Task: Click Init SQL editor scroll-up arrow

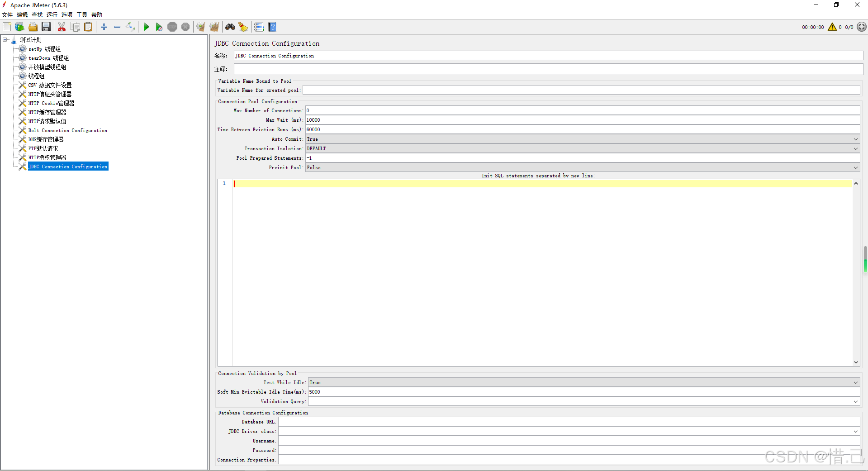Action: tap(856, 183)
